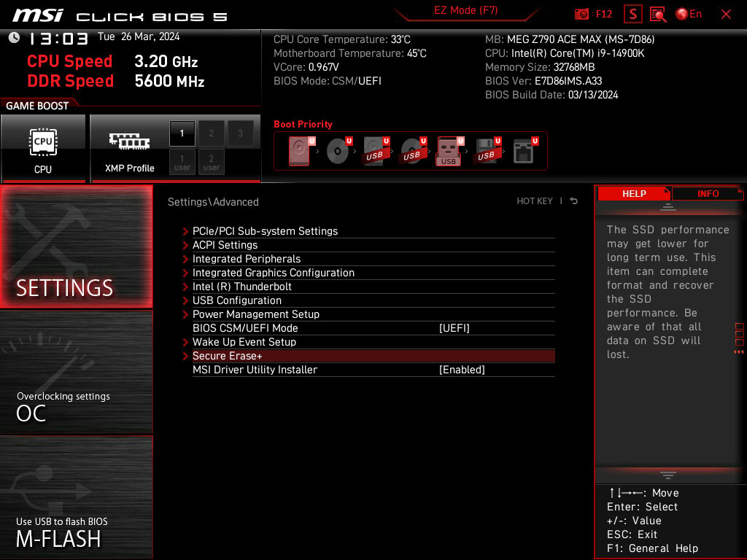Click HOT KEY label

tap(535, 201)
